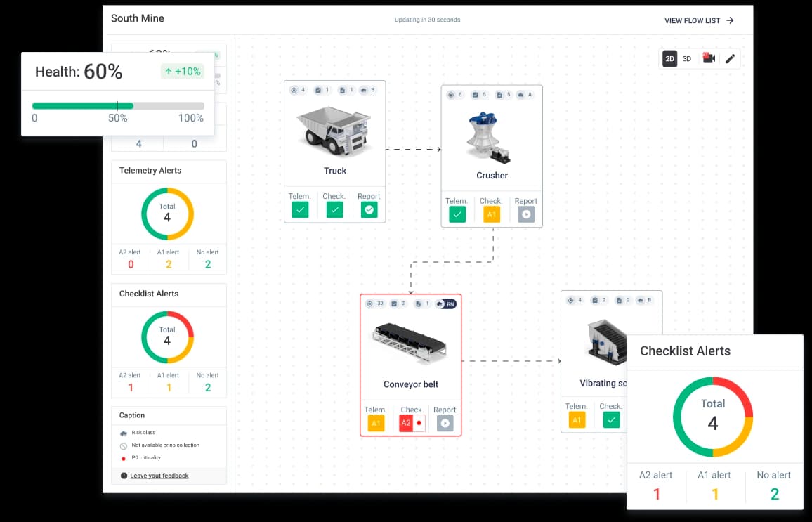
Task: Click Truck's Report verified badge icon
Action: [x=369, y=209]
